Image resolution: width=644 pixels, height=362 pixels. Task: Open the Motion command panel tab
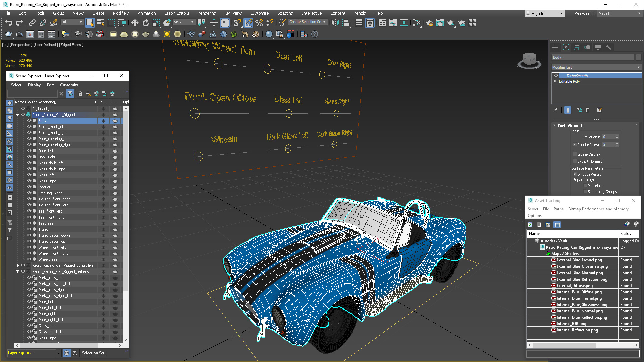[x=587, y=47]
